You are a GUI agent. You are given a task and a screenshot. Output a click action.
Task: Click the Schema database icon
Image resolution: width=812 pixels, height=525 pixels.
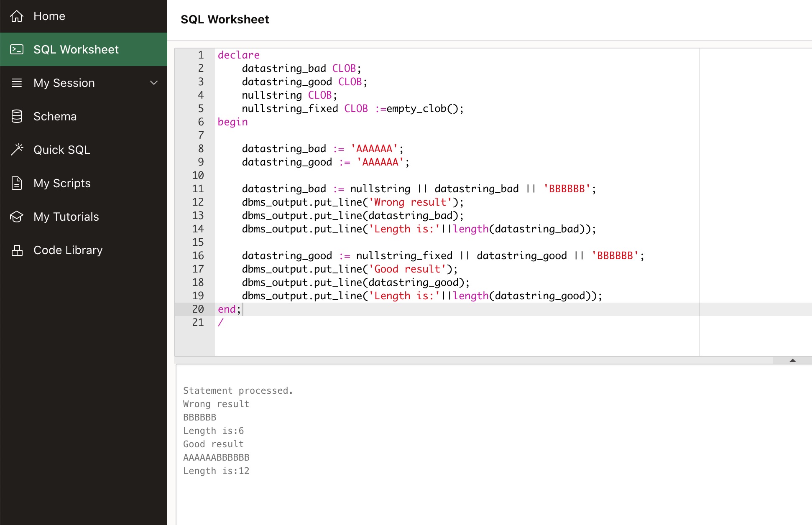click(x=17, y=116)
